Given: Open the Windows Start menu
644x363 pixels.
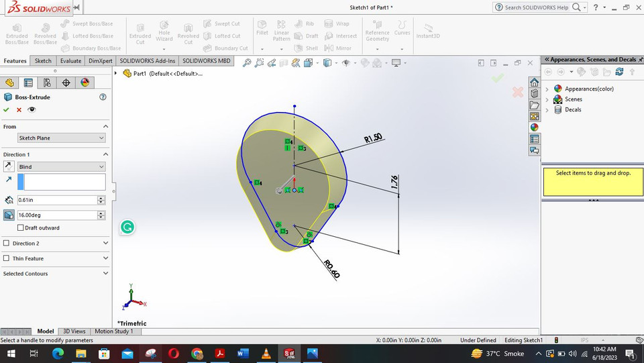Looking at the screenshot, I should pyautogui.click(x=11, y=354).
